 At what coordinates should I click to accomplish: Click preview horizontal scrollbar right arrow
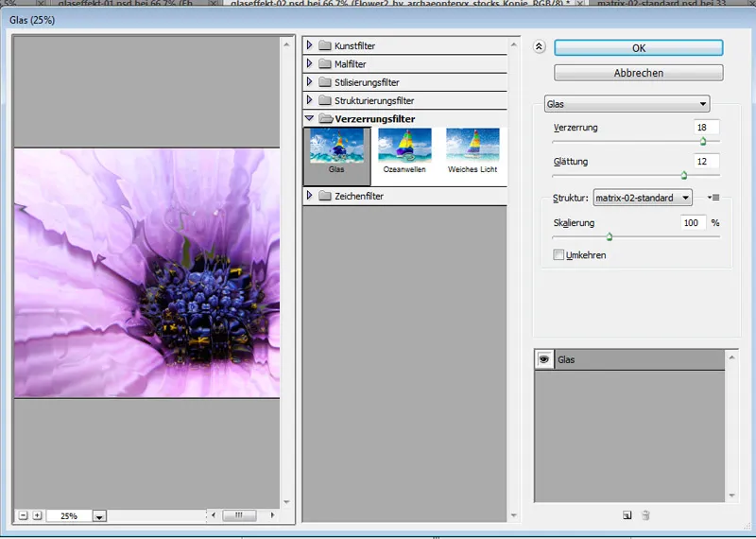(273, 515)
